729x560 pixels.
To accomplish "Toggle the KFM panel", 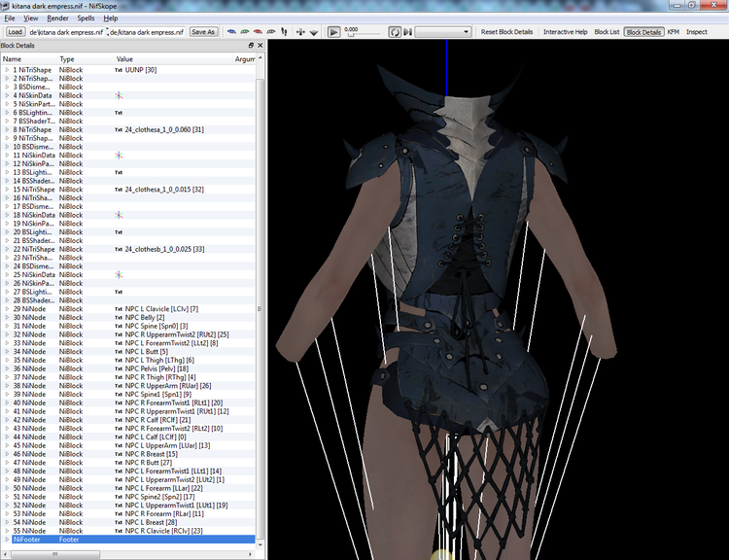I will tap(674, 32).
